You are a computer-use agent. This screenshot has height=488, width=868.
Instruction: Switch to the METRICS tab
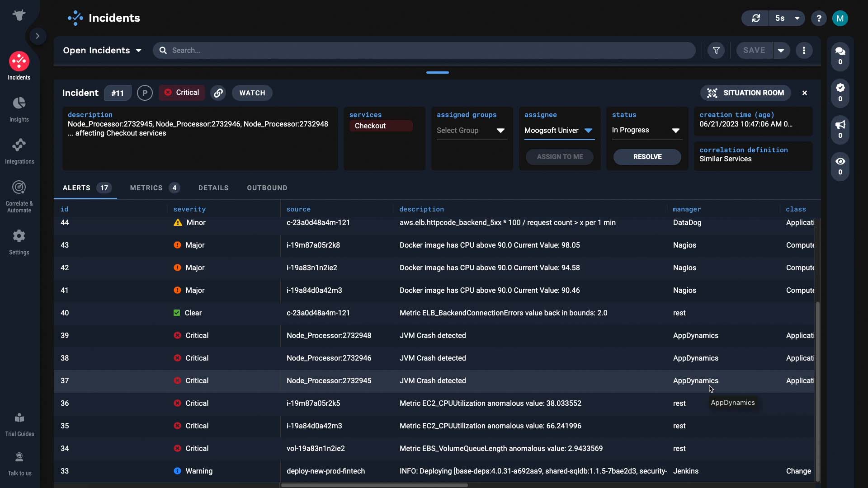(x=154, y=188)
